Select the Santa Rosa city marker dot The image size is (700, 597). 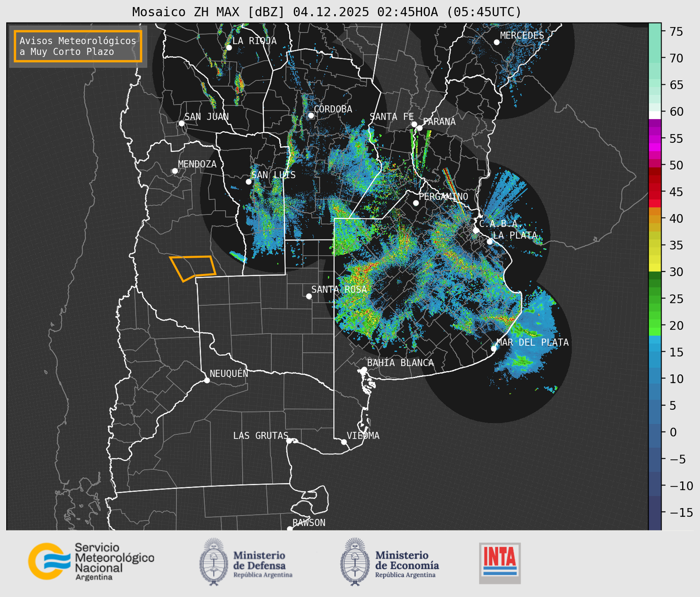309,296
